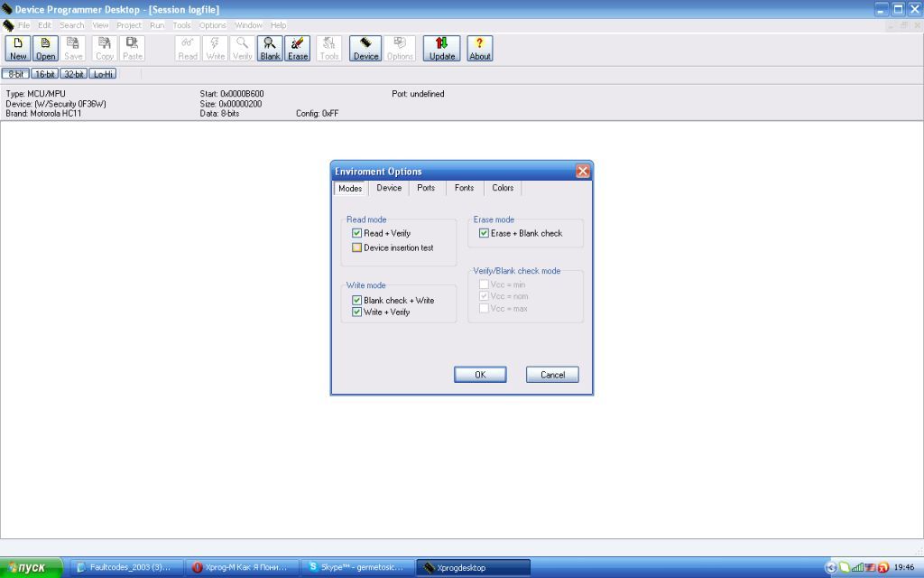
Task: Open the Device selection button
Action: click(x=365, y=49)
